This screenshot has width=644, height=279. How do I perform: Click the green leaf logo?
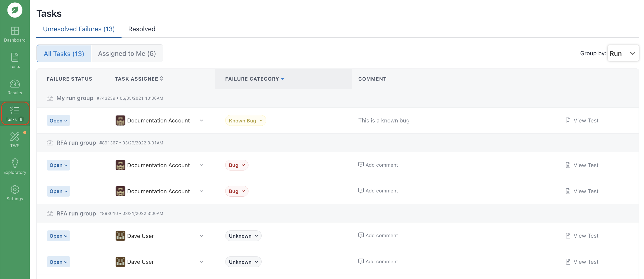tap(15, 10)
